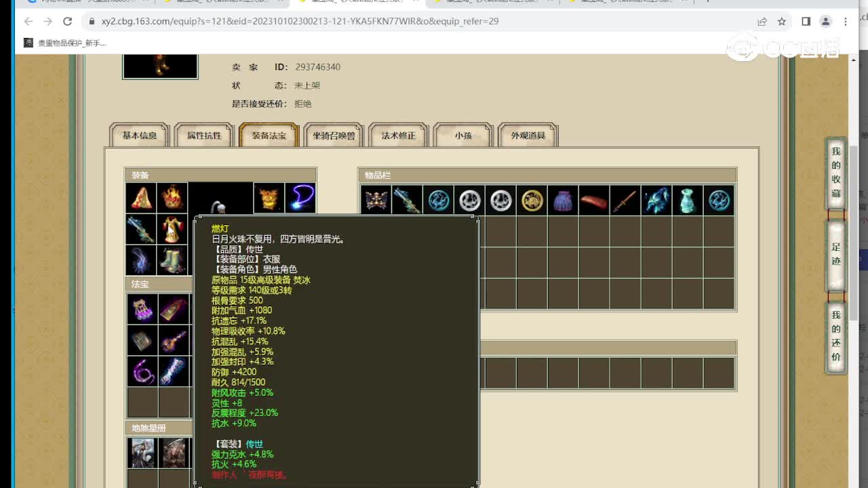The height and width of the screenshot is (488, 868).
Task: Switch to the 小孩 tab
Action: click(463, 135)
